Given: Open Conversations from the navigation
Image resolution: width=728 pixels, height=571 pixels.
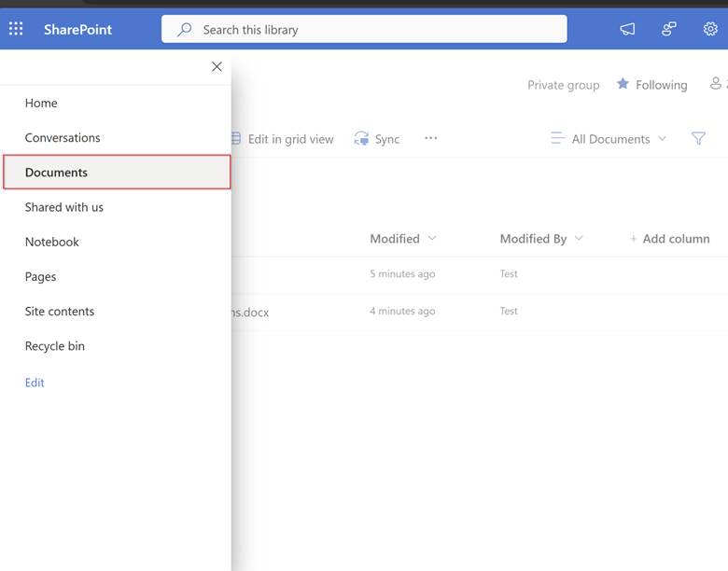Looking at the screenshot, I should click(63, 138).
